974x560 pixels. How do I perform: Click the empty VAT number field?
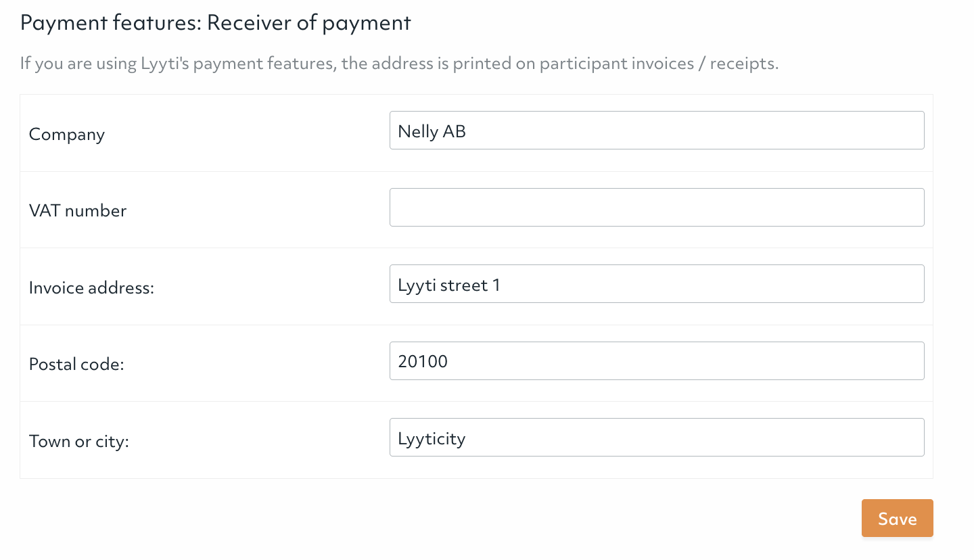[656, 207]
